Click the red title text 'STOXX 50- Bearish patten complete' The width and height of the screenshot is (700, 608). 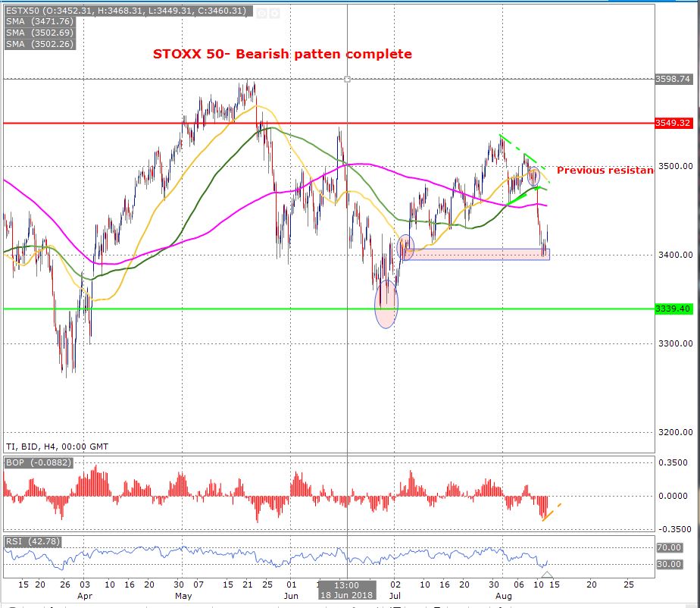pos(282,54)
